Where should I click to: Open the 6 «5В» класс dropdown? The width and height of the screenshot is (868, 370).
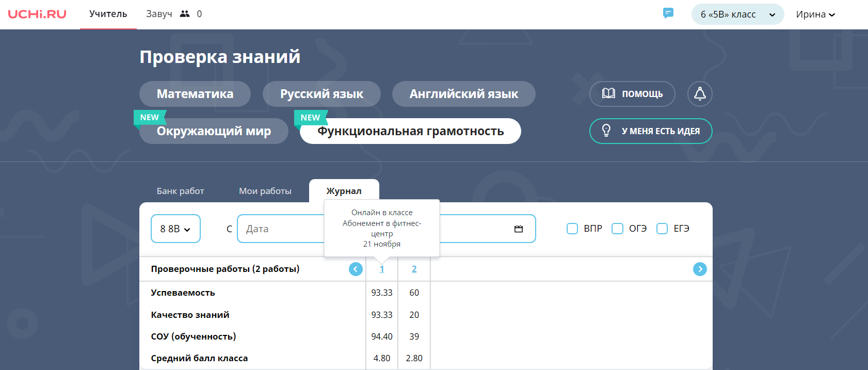click(x=737, y=14)
